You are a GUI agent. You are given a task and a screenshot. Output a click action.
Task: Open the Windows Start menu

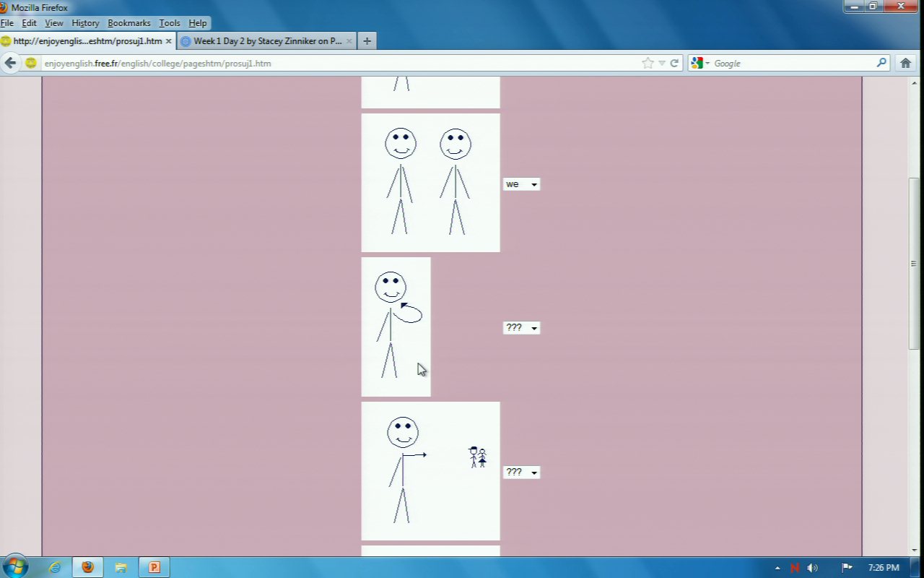[x=14, y=566]
